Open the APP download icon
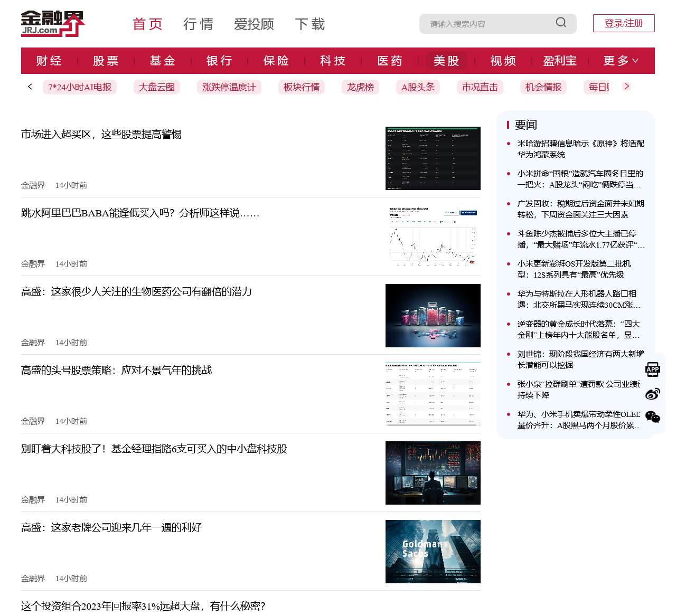This screenshot has width=676, height=616. pyautogui.click(x=653, y=369)
